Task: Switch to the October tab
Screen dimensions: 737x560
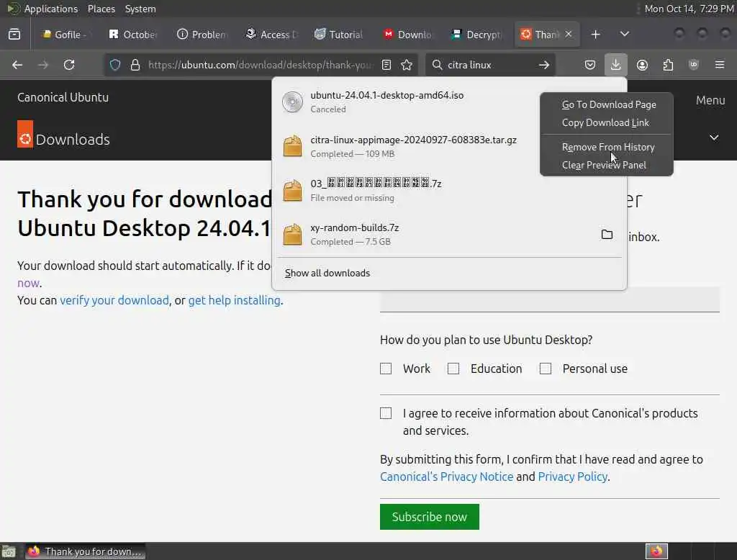Action: tap(133, 35)
